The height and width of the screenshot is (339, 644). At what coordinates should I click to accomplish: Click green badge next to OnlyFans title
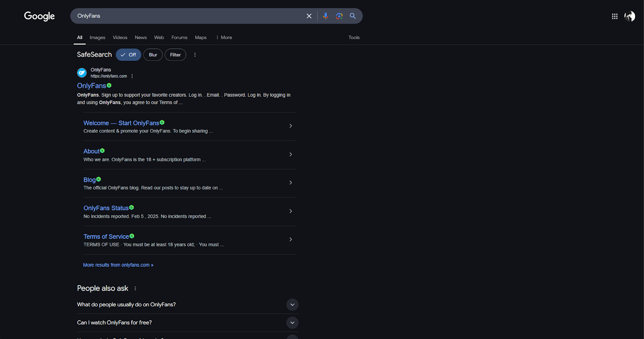109,85
